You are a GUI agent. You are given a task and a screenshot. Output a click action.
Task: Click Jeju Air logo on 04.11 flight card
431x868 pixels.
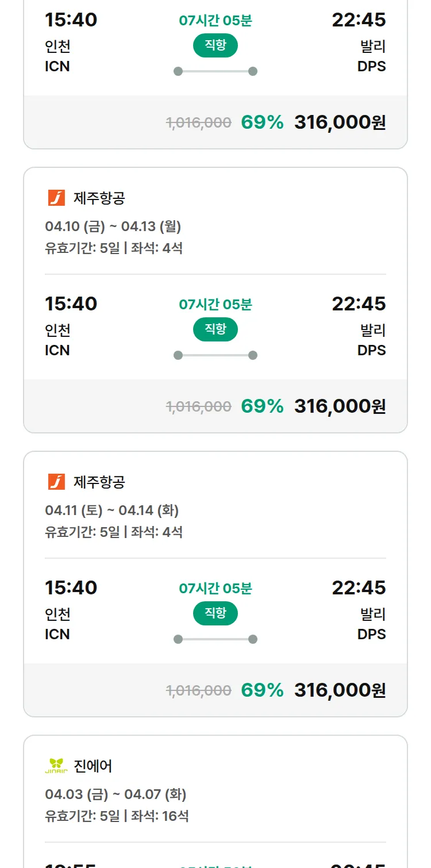click(56, 482)
